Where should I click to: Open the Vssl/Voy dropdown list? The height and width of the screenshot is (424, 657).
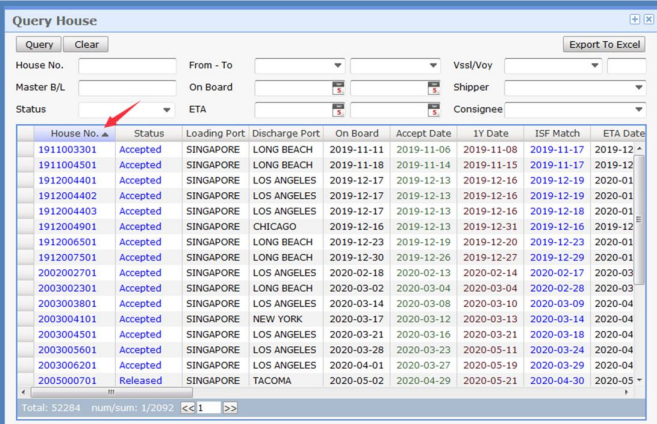(595, 66)
